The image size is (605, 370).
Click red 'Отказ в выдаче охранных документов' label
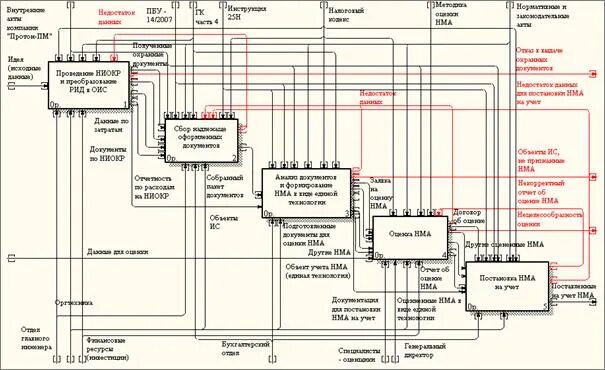pyautogui.click(x=539, y=59)
